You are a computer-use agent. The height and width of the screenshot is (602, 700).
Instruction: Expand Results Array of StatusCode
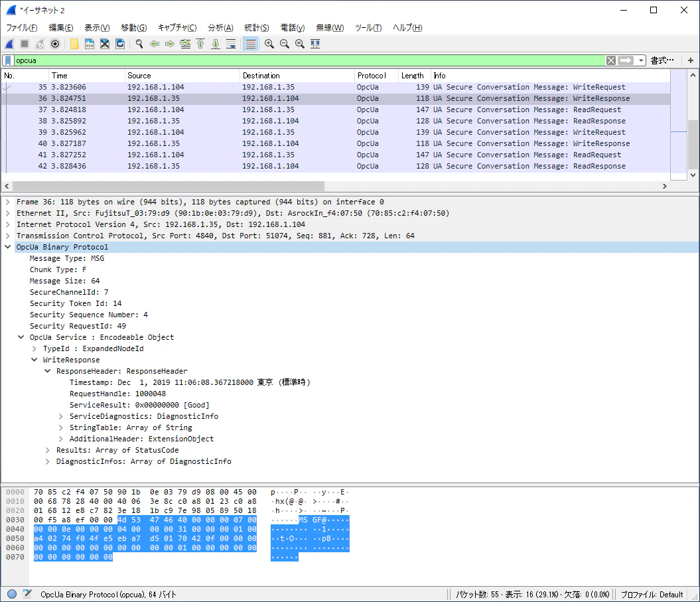[48, 450]
